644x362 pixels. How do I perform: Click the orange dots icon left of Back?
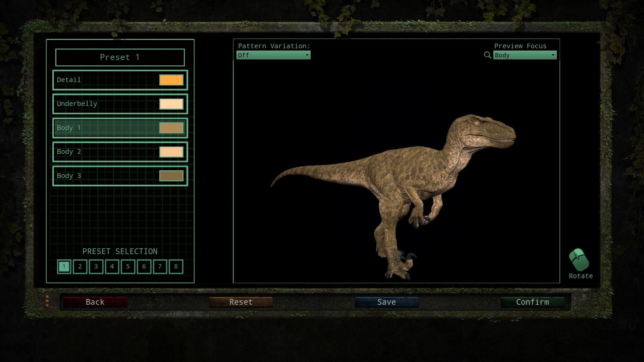pos(47,301)
